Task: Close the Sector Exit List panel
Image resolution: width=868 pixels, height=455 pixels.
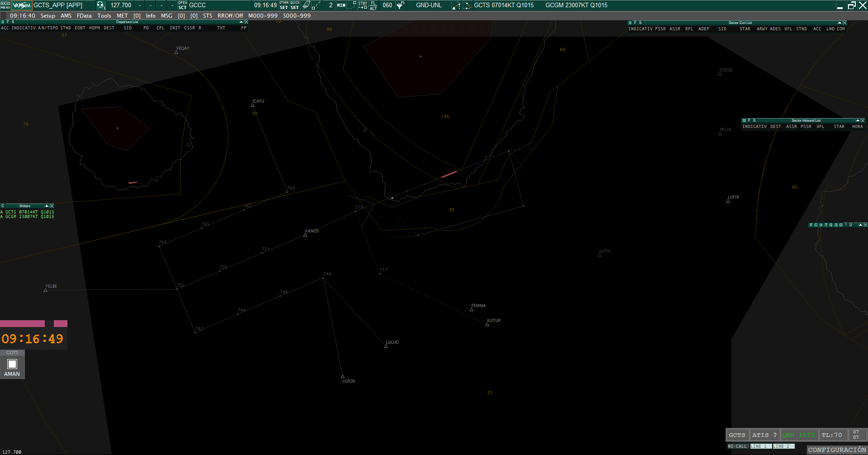Action: tap(844, 23)
